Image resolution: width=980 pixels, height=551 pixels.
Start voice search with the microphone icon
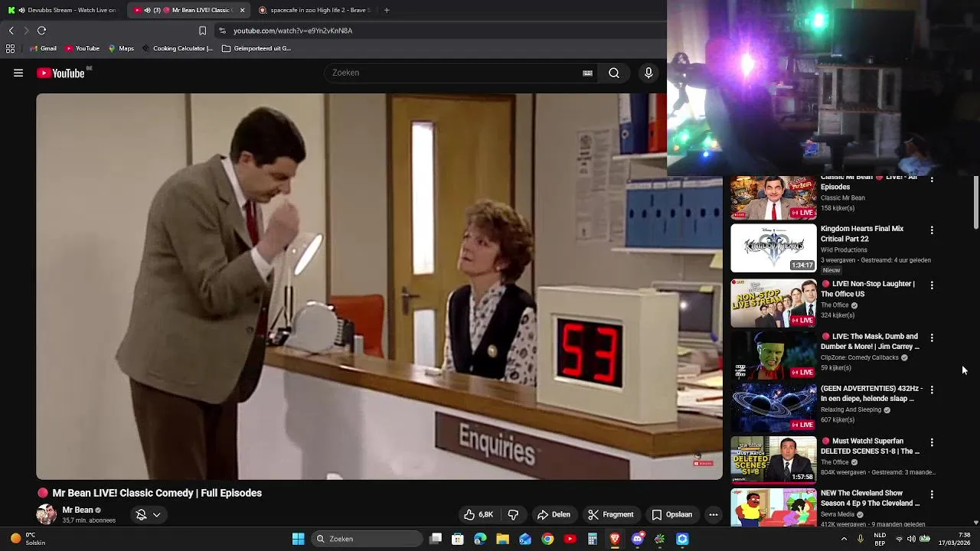click(648, 73)
